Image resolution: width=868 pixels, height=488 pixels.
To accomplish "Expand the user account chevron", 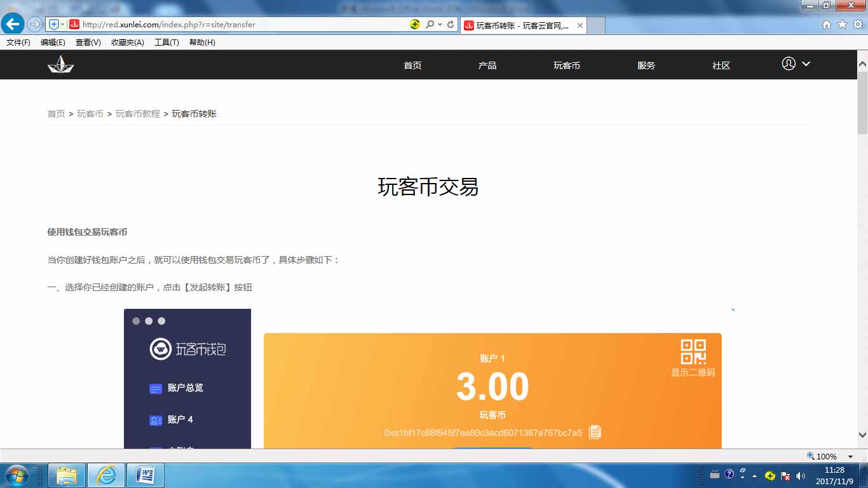I will (806, 64).
